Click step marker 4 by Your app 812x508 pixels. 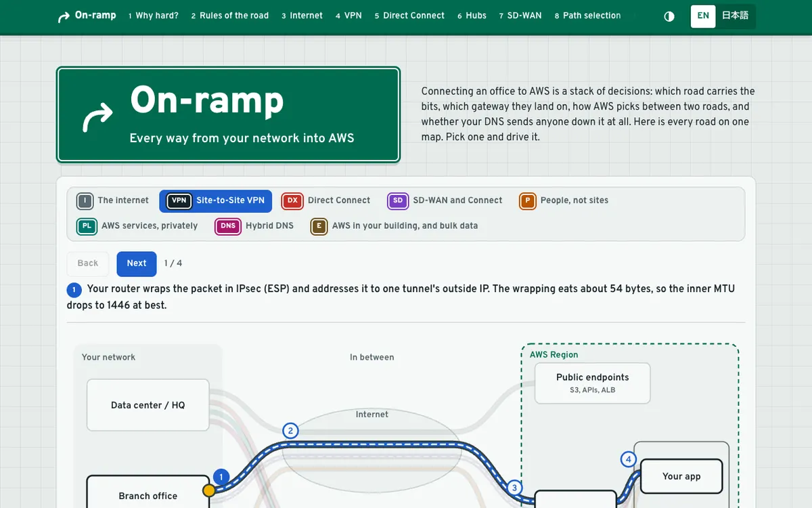pos(629,460)
